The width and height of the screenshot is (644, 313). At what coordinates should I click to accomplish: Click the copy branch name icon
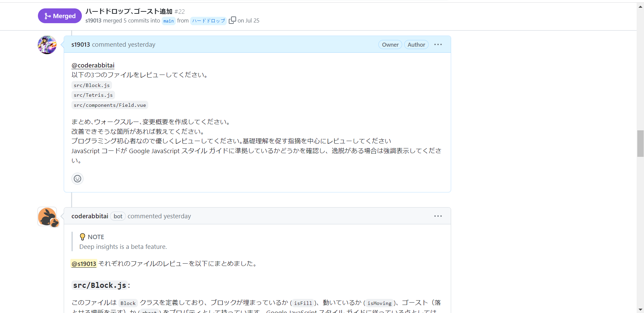[x=232, y=20]
